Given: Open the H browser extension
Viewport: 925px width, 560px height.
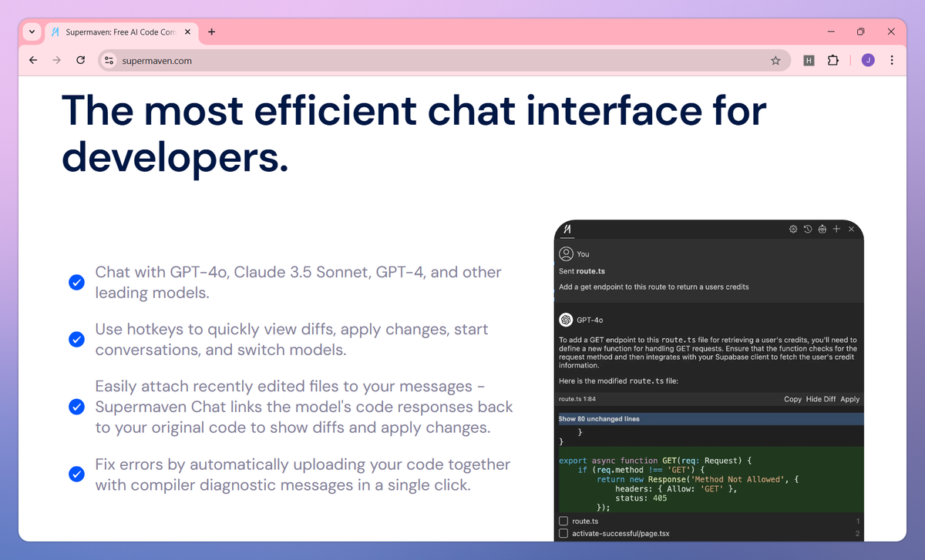Looking at the screenshot, I should click(809, 60).
